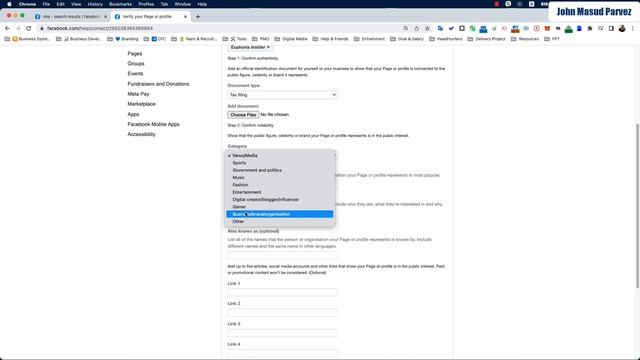
Task: Pick Music in the category list
Action: (x=280, y=178)
